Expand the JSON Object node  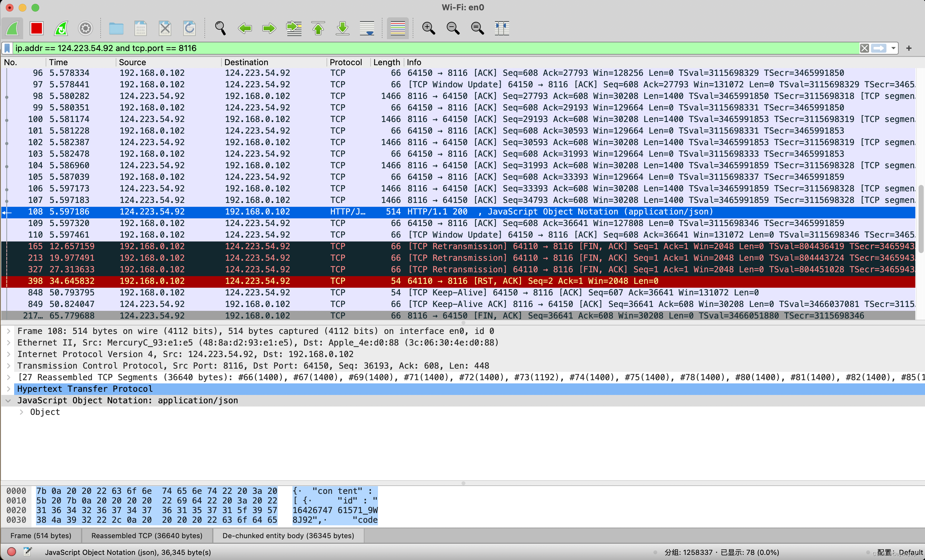tap(22, 412)
